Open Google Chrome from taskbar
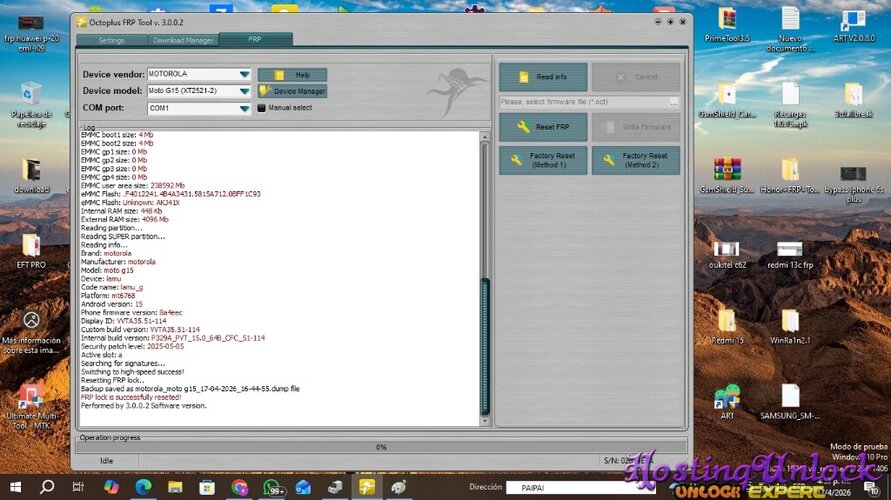This screenshot has width=891, height=500. point(239,487)
